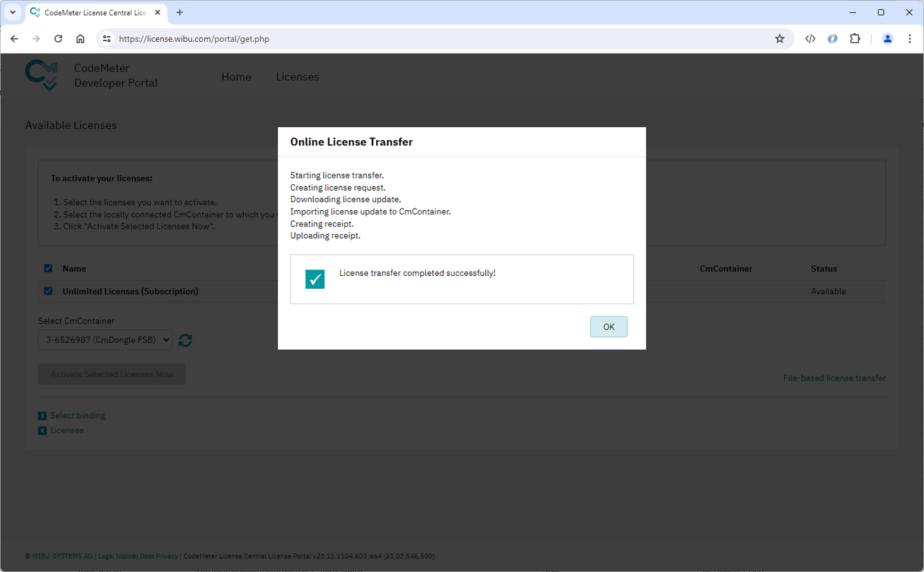Reload the page using the refresh icon

click(x=58, y=39)
